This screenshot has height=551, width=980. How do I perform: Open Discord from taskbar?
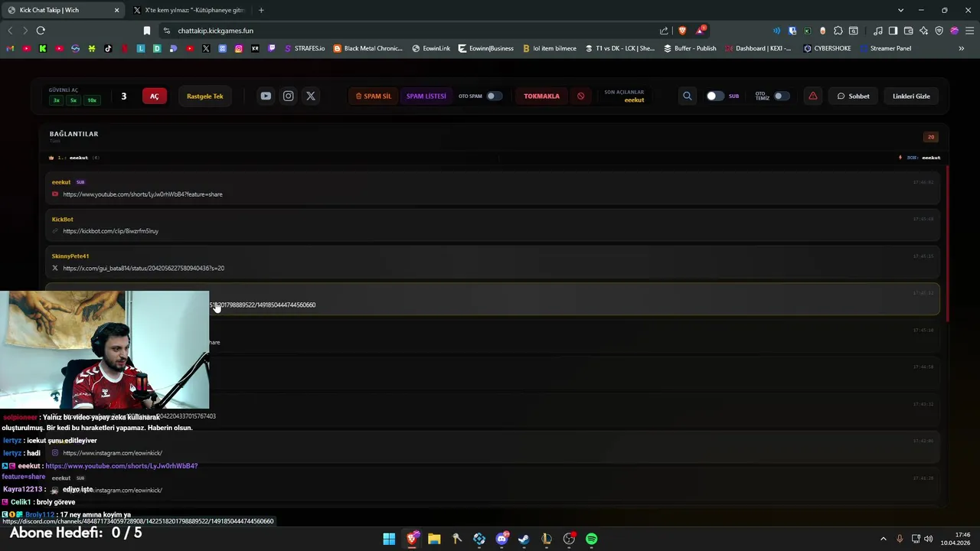click(501, 539)
